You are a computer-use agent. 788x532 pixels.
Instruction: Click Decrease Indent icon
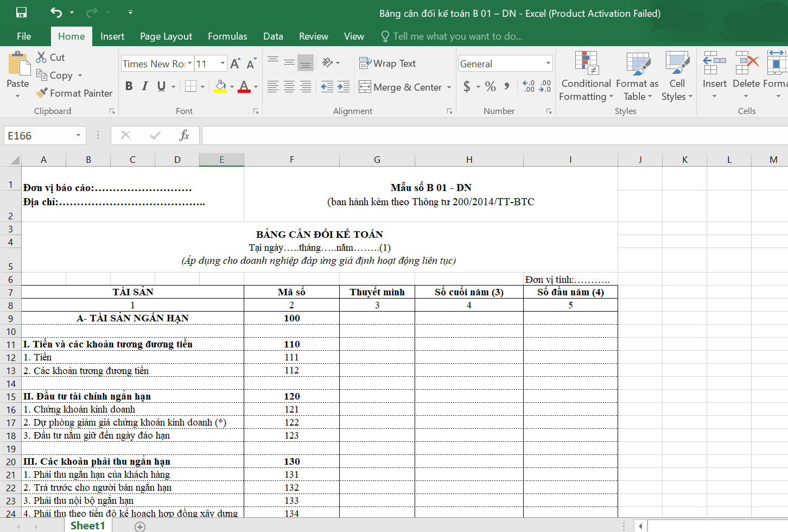click(327, 86)
